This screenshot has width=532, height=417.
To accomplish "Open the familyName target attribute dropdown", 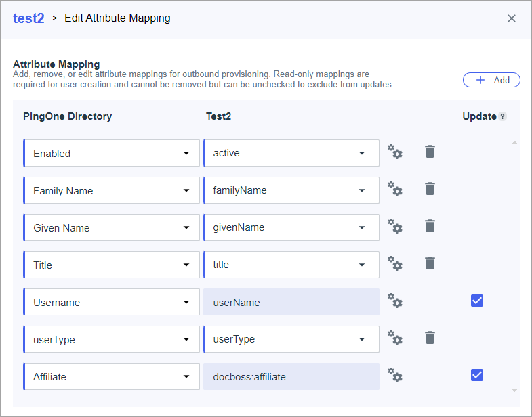I will (x=291, y=190).
